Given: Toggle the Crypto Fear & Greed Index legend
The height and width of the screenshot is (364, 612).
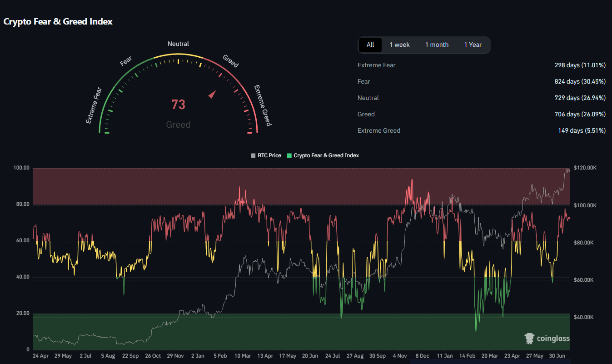Looking at the screenshot, I should (323, 155).
